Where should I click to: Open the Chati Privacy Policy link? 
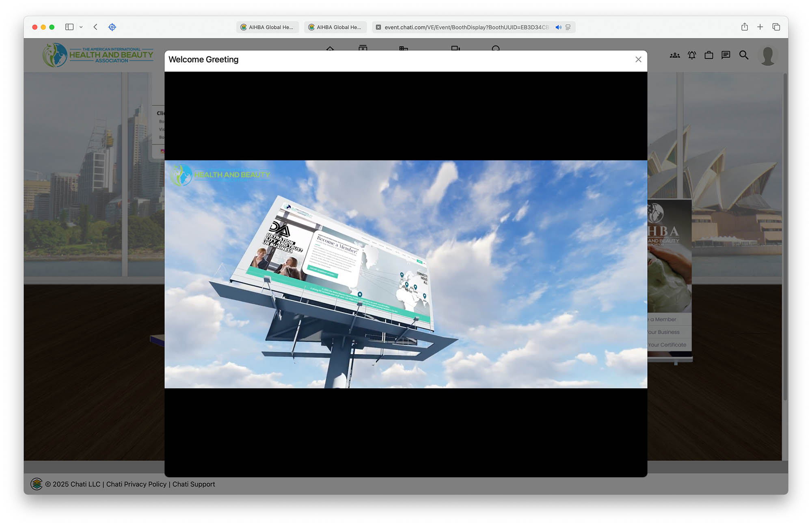pyautogui.click(x=136, y=484)
